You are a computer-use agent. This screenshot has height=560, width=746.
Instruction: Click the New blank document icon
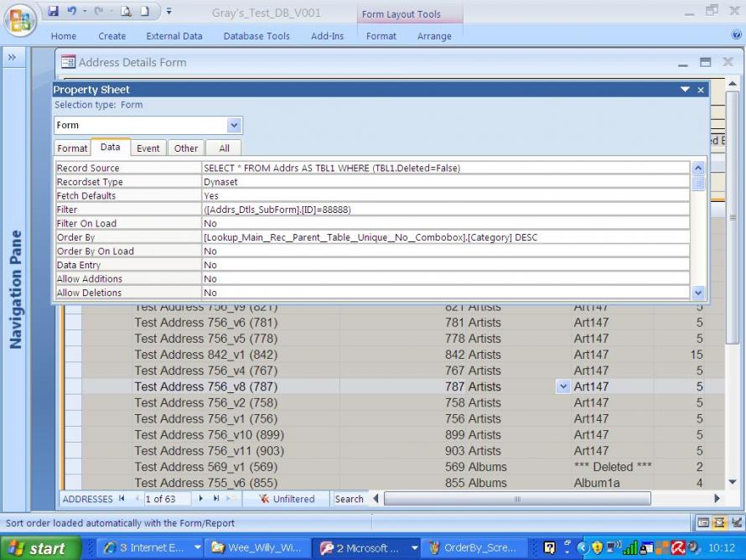(x=146, y=13)
